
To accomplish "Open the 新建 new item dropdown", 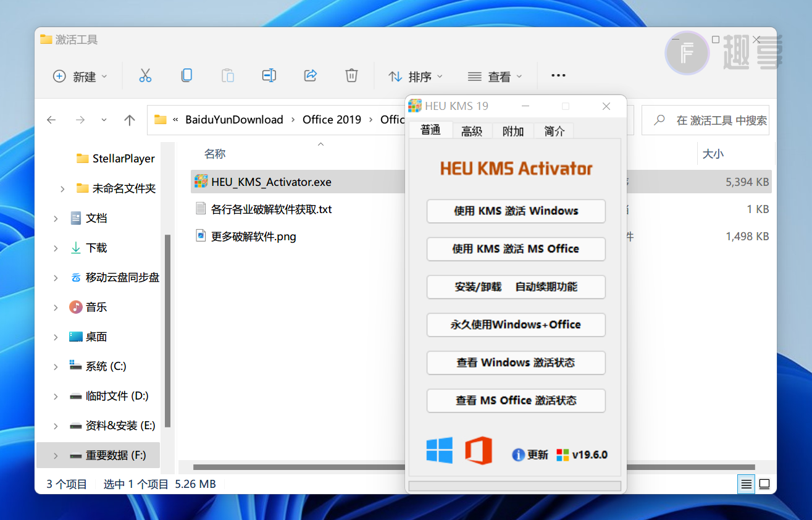I will 80,77.
